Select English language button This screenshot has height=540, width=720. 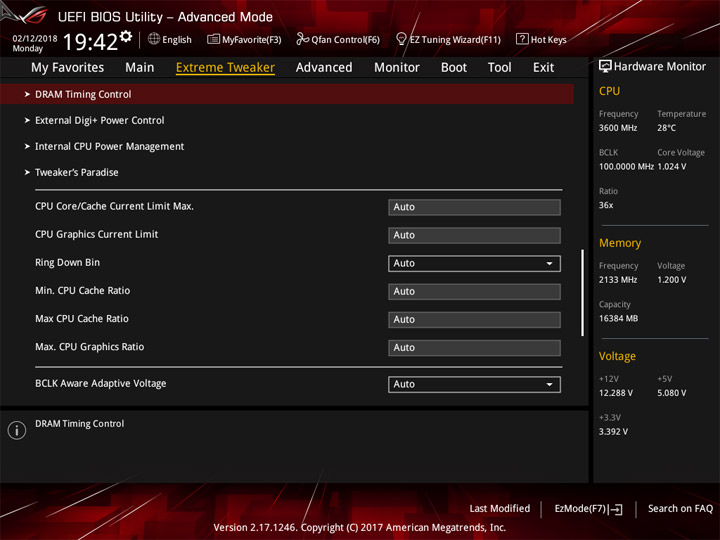[x=177, y=39]
